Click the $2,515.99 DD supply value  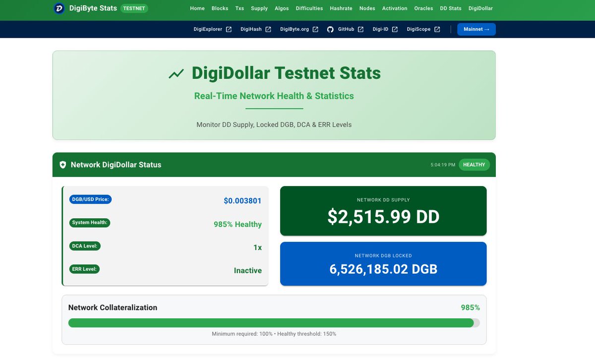383,217
